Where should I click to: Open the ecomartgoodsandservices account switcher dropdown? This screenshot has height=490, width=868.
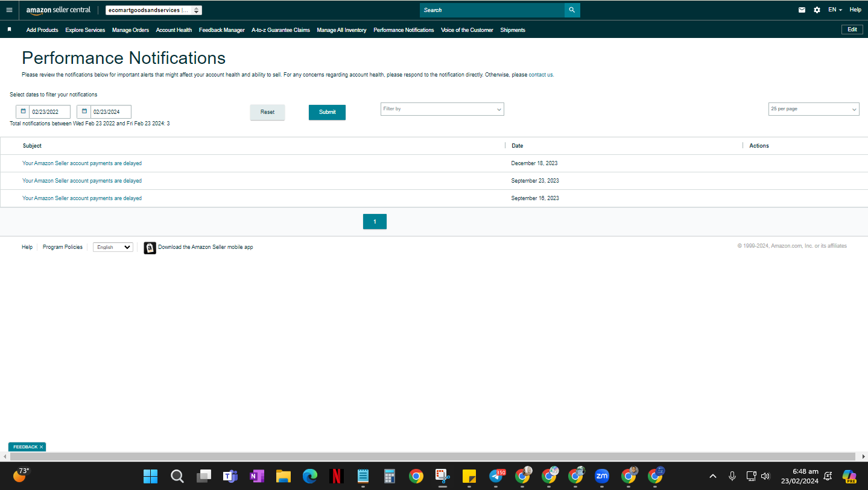(x=153, y=10)
